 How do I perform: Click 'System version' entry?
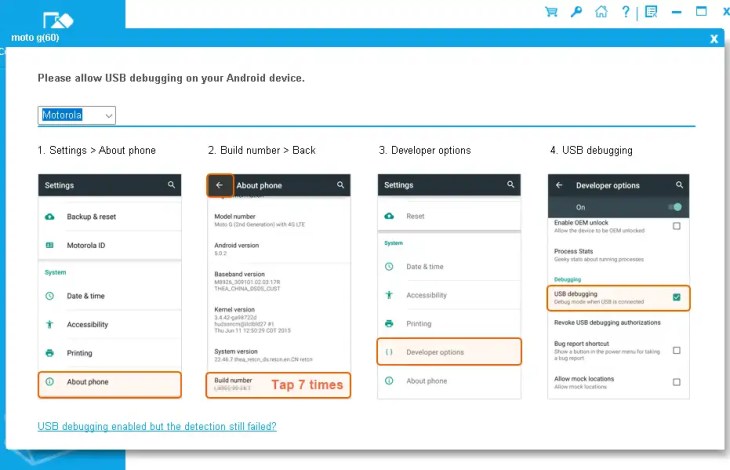264,355
